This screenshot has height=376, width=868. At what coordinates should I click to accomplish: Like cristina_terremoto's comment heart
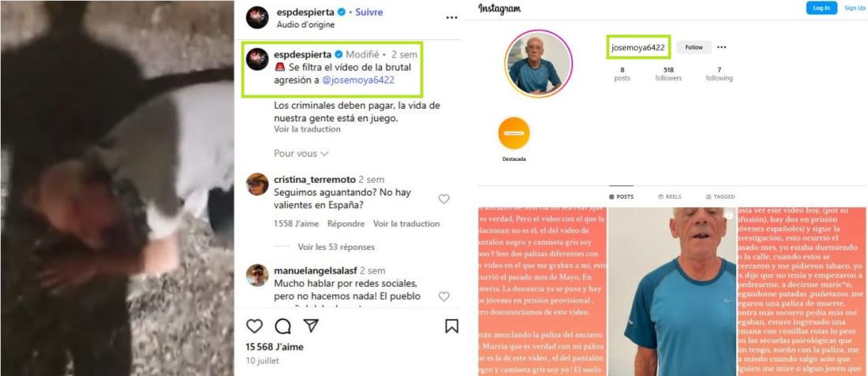[444, 199]
